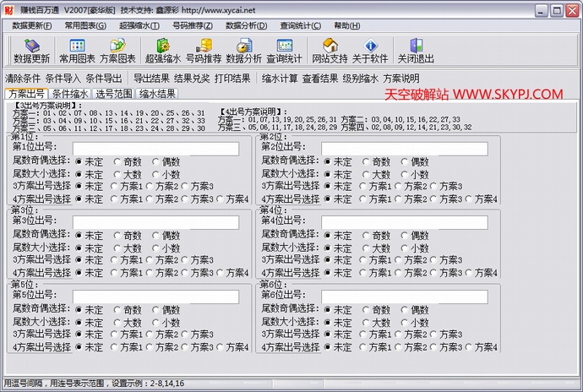Open the 数据分析 toolbar icon

coord(243,50)
